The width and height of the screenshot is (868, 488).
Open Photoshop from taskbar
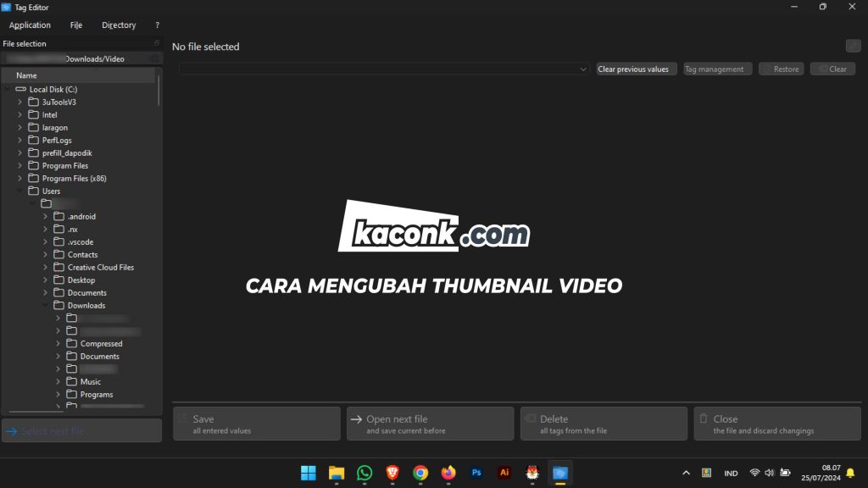pos(476,473)
